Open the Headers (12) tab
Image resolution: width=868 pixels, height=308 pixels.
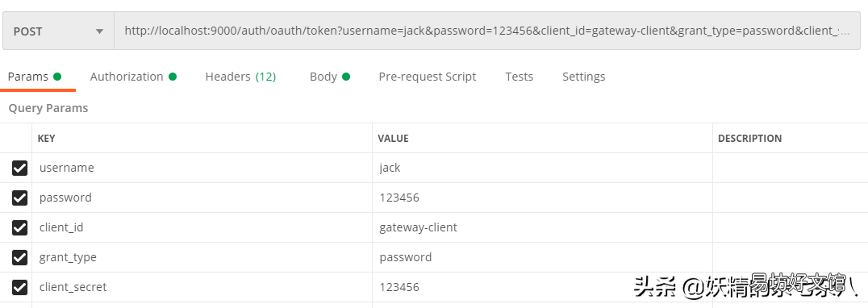tap(240, 77)
